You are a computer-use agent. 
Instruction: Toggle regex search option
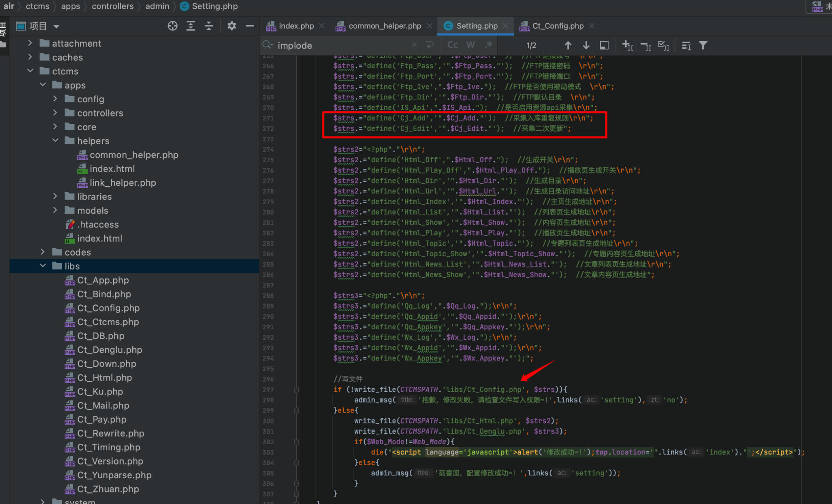coord(489,45)
